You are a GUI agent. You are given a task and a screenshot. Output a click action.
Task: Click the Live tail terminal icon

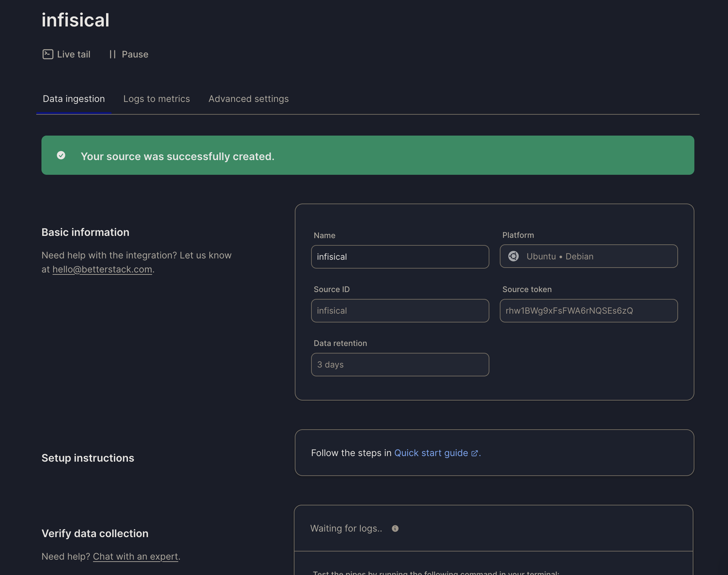(x=48, y=54)
